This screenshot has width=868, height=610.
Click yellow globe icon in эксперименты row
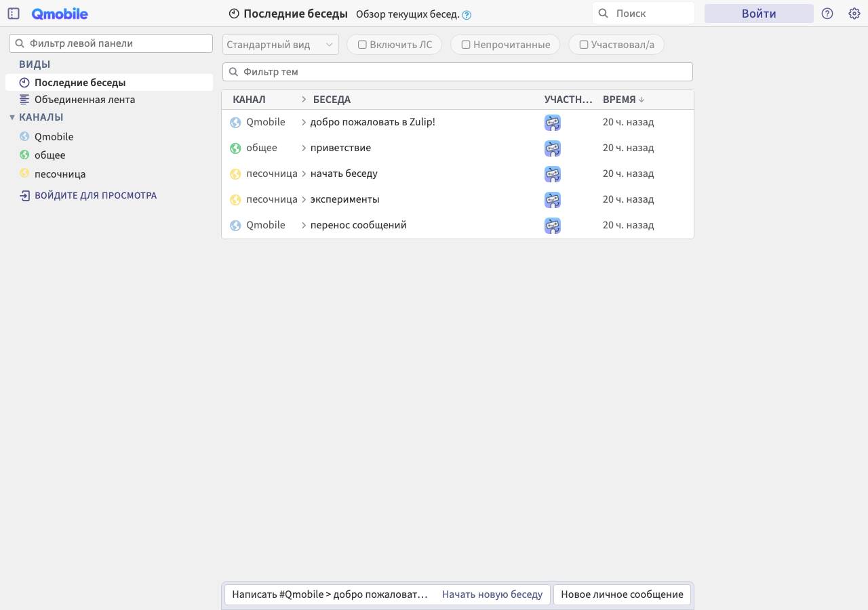(235, 200)
